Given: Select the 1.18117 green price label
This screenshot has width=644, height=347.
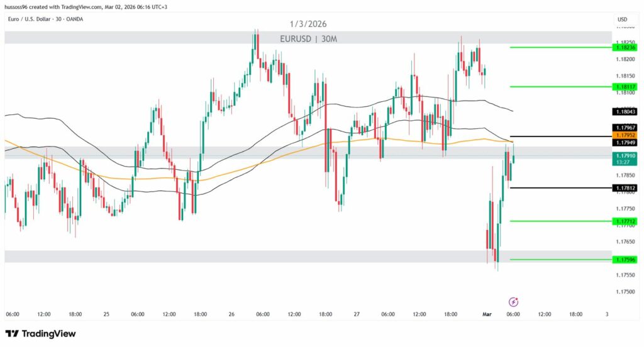Looking at the screenshot, I should pyautogui.click(x=626, y=87).
